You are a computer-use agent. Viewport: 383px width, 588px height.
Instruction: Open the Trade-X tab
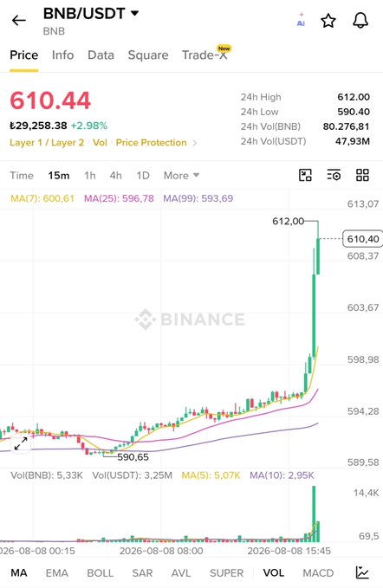click(204, 55)
